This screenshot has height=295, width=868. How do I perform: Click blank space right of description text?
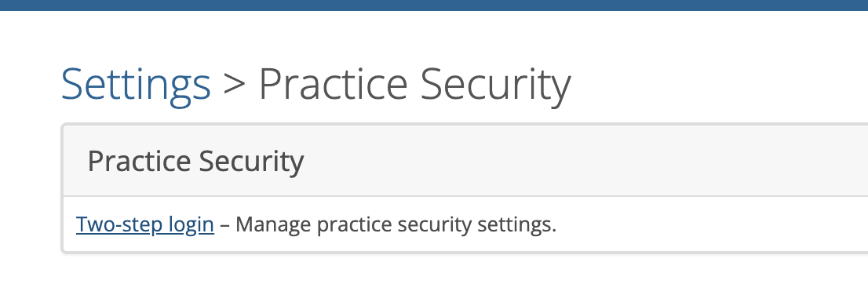[709, 224]
